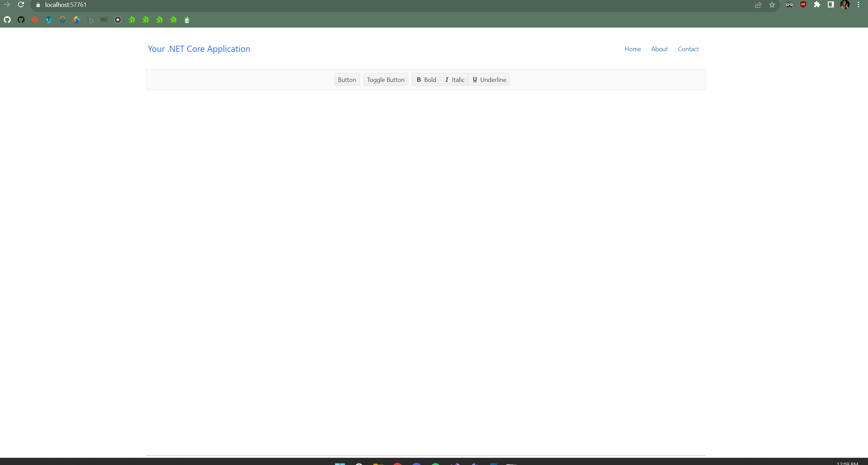The width and height of the screenshot is (868, 465).
Task: Click the share page icon
Action: point(758,5)
